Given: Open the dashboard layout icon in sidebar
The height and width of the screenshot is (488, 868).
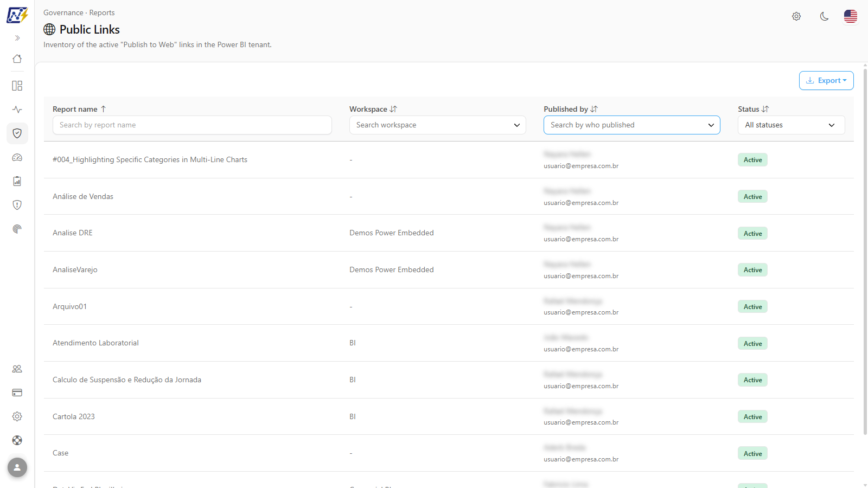Looking at the screenshot, I should coord(17,86).
